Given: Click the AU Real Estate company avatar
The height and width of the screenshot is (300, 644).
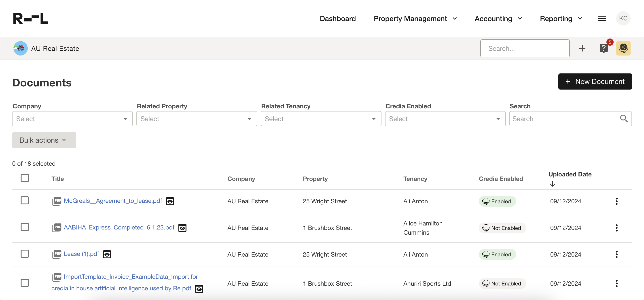Looking at the screenshot, I should pyautogui.click(x=20, y=48).
